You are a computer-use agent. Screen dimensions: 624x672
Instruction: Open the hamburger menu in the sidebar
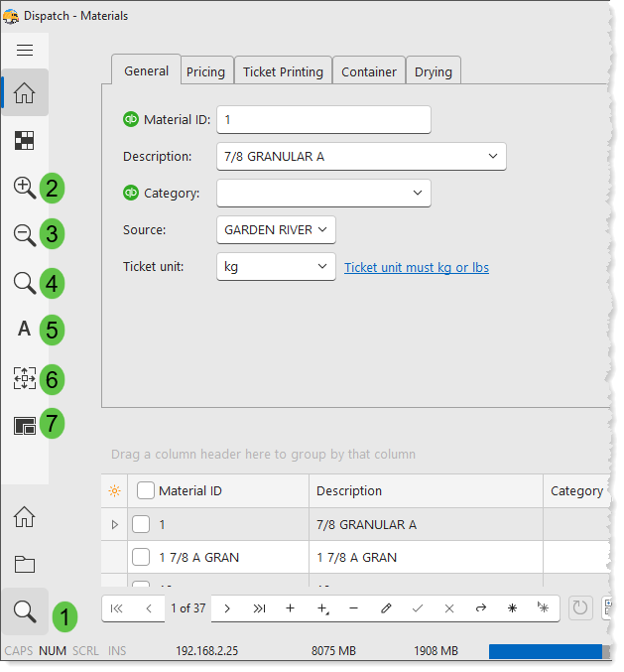pos(25,51)
